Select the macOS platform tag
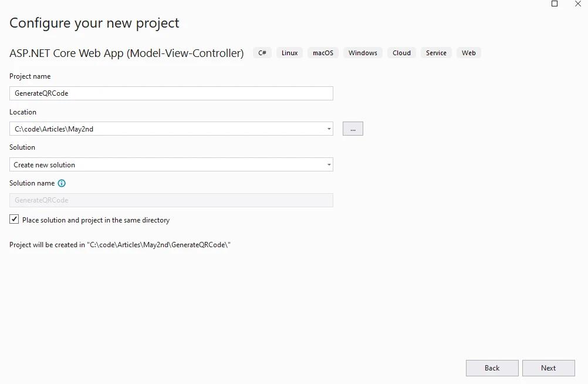The width and height of the screenshot is (588, 384). [x=323, y=53]
